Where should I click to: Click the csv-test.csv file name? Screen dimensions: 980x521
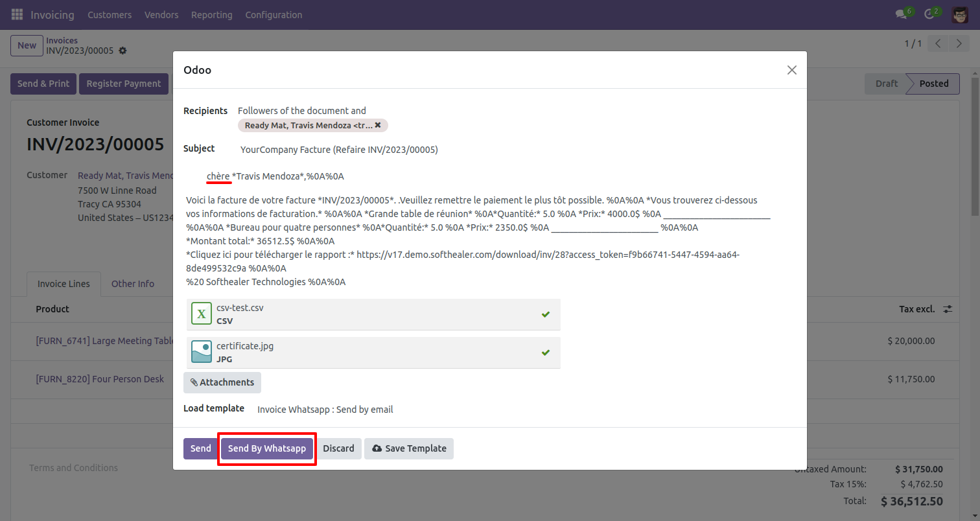click(x=240, y=308)
